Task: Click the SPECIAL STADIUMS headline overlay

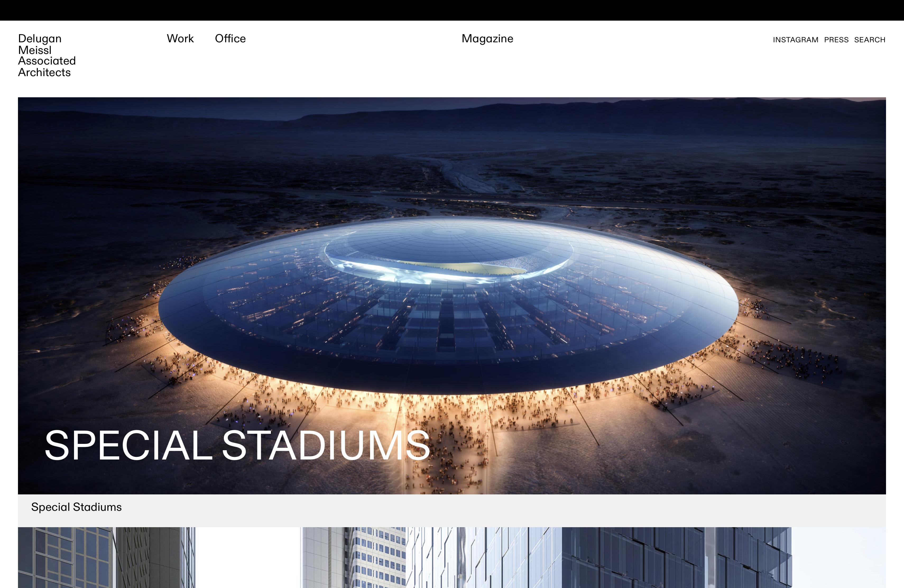Action: click(x=237, y=445)
